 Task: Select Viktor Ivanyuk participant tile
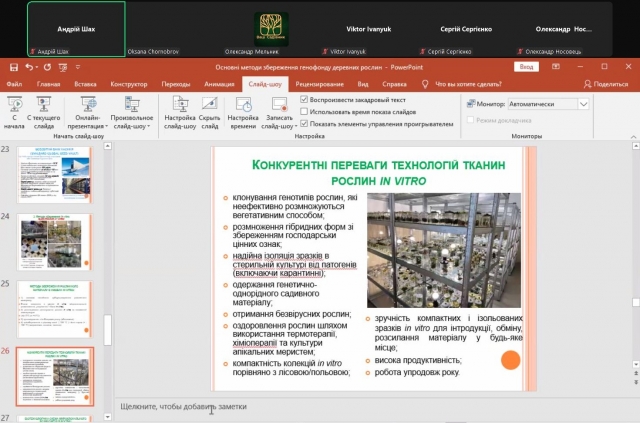pyautogui.click(x=369, y=29)
